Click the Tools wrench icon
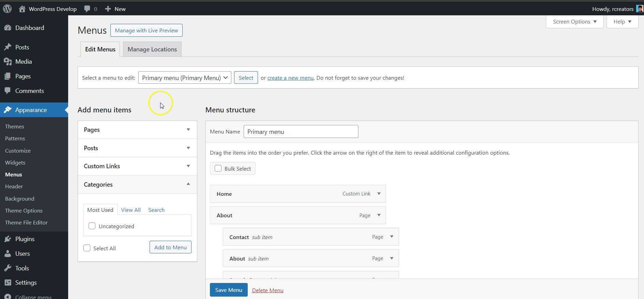 point(7,268)
